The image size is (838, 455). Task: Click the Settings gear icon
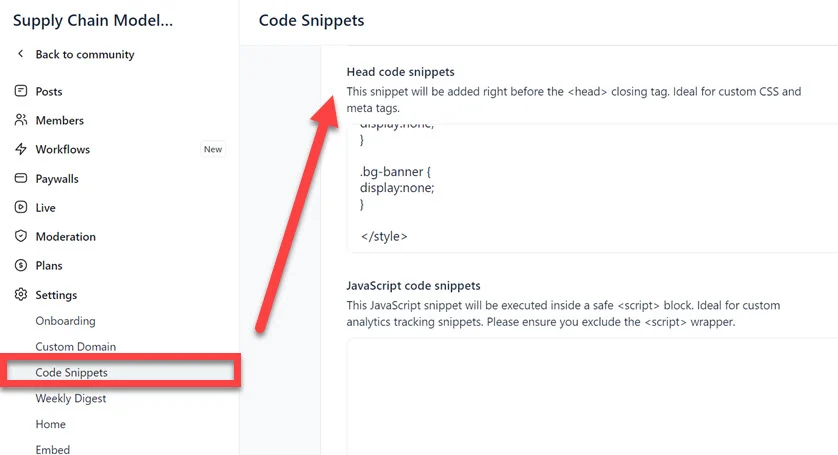(21, 295)
